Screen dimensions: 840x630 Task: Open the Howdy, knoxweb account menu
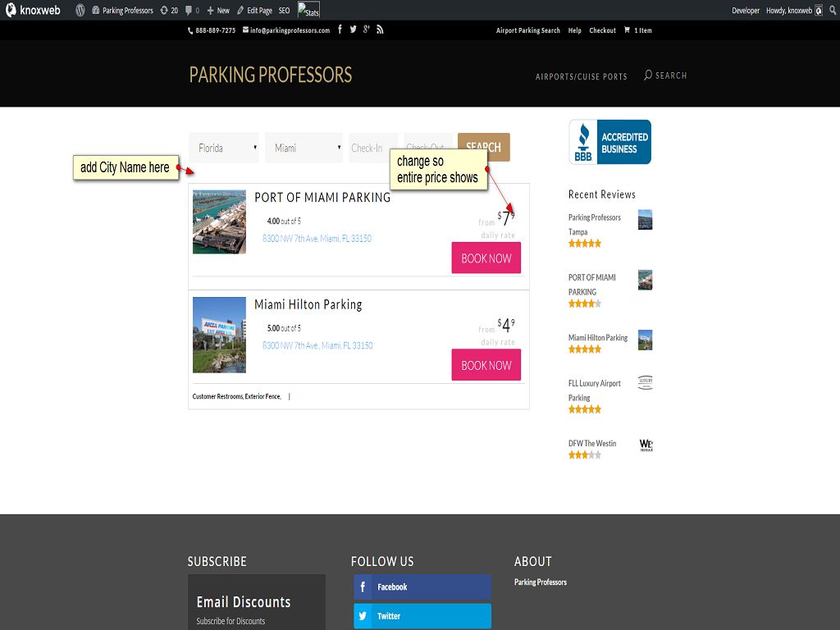(794, 10)
